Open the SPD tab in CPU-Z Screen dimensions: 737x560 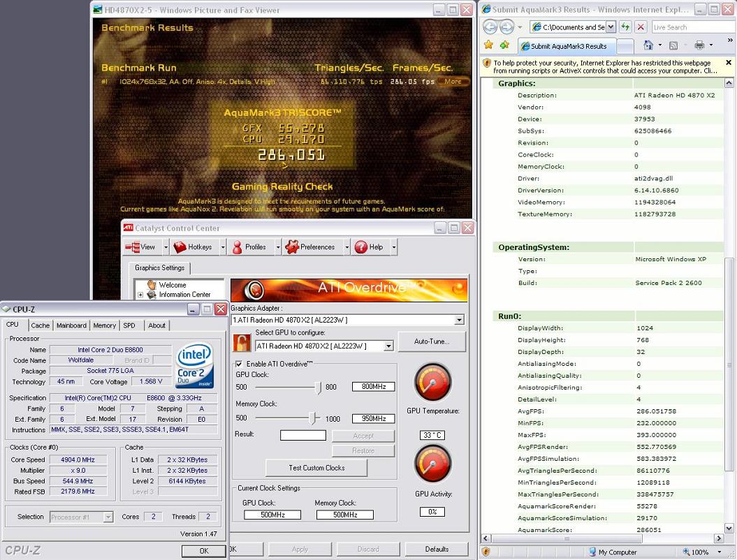[x=129, y=325]
